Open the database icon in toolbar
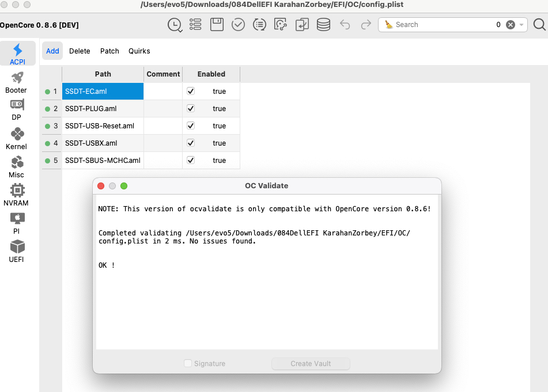This screenshot has height=392, width=548. 323,25
